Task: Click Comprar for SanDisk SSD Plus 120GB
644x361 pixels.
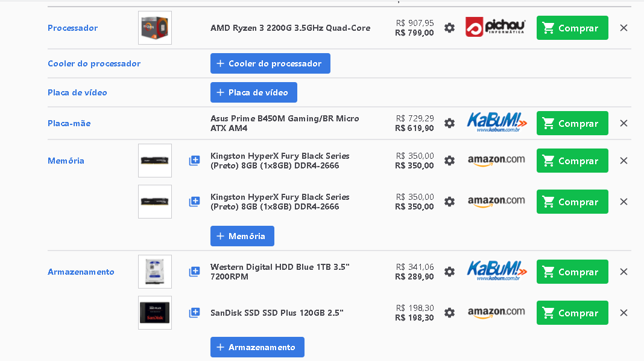Action: [572, 313]
